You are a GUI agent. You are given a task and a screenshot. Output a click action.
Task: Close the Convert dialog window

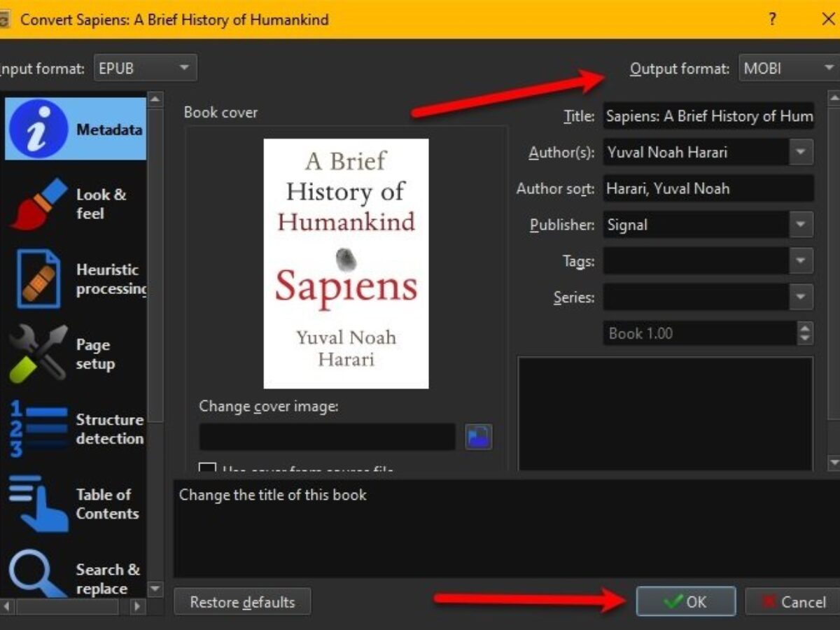pos(827,19)
